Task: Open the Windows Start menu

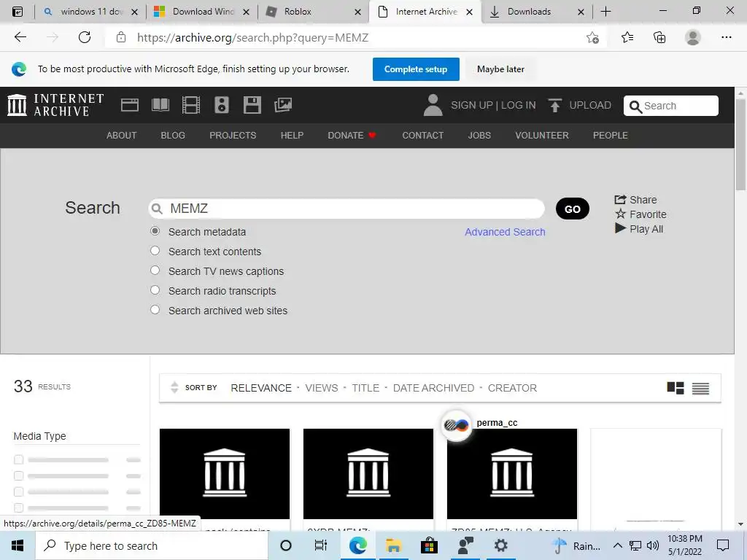Action: click(18, 545)
